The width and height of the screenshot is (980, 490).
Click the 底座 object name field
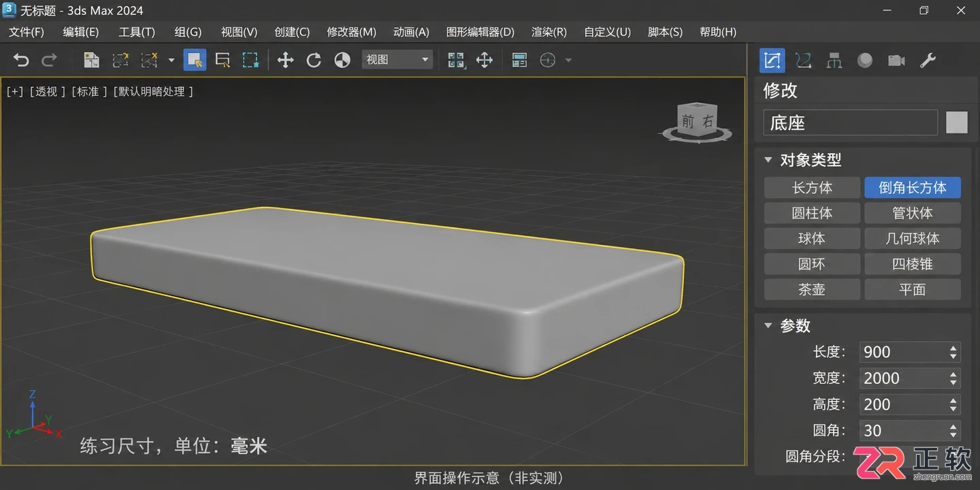point(850,122)
